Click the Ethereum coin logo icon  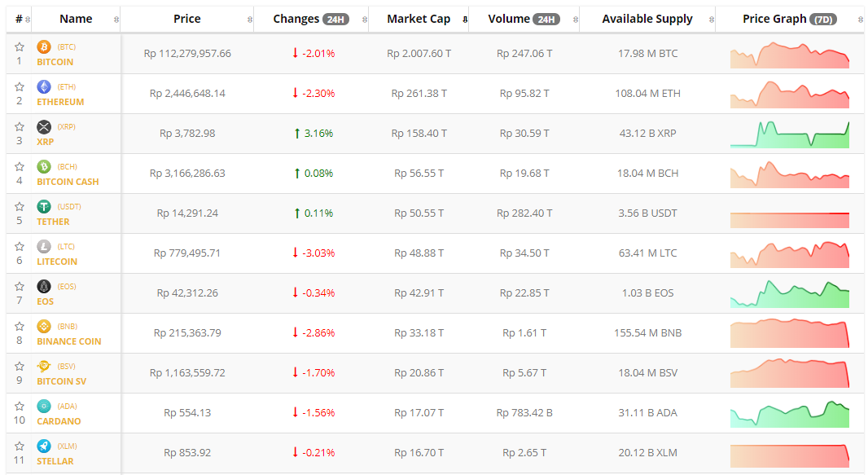(44, 87)
